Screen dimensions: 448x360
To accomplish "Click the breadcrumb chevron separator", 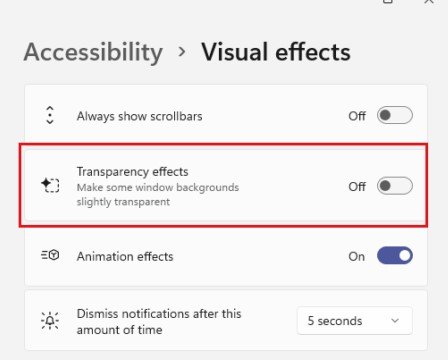I will [182, 52].
